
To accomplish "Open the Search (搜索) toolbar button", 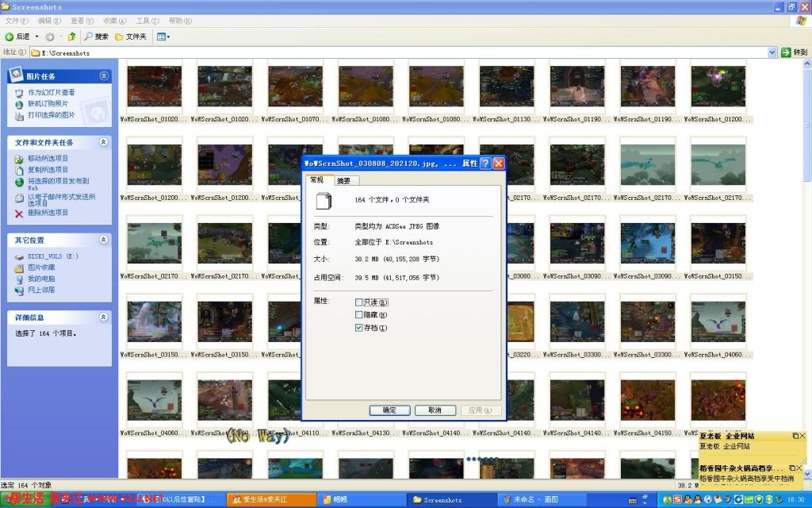I will click(x=96, y=37).
